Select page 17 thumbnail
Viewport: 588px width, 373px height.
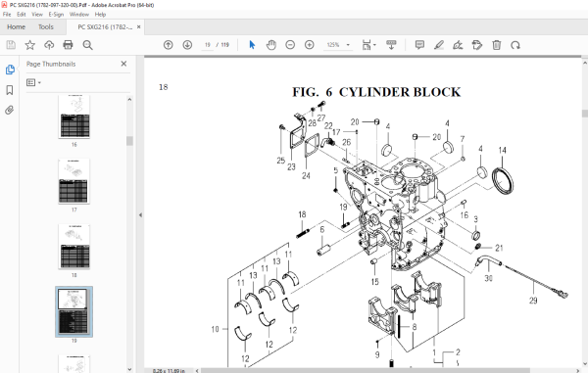tap(74, 181)
